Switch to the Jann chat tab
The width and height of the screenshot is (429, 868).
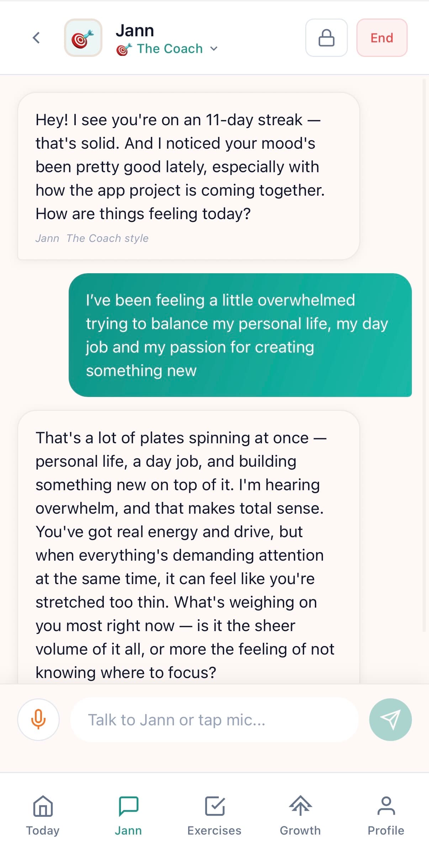click(128, 815)
